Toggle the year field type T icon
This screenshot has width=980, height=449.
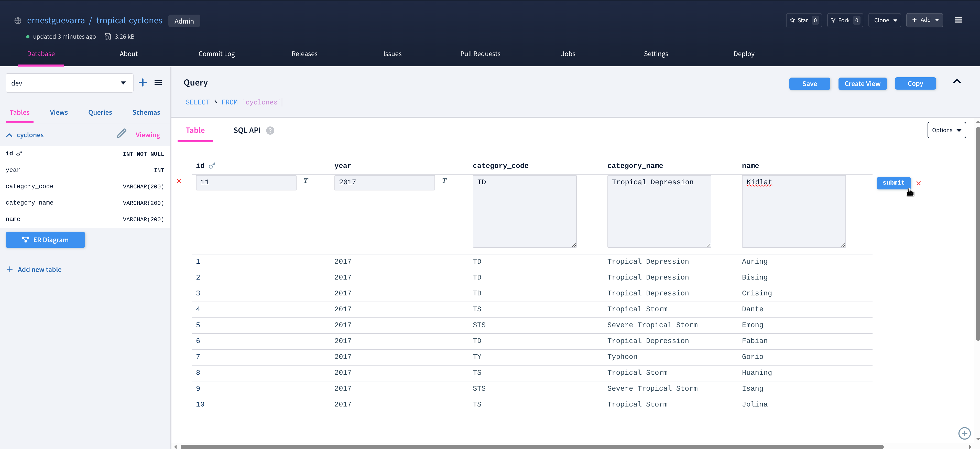point(444,181)
